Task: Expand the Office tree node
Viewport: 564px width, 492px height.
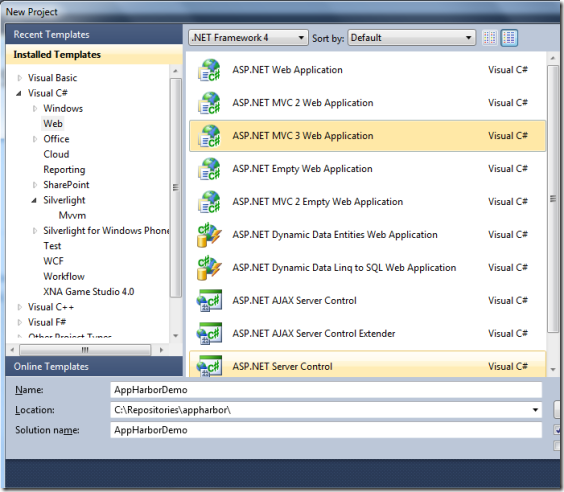Action: [35, 139]
